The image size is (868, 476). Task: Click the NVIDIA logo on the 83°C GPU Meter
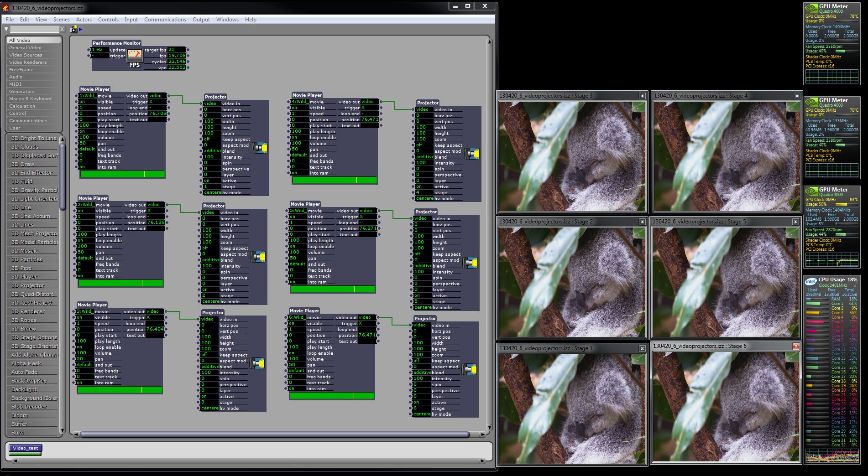pyautogui.click(x=811, y=191)
